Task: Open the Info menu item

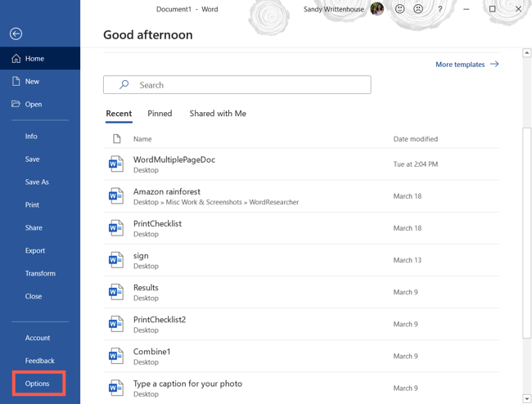Action: point(31,137)
